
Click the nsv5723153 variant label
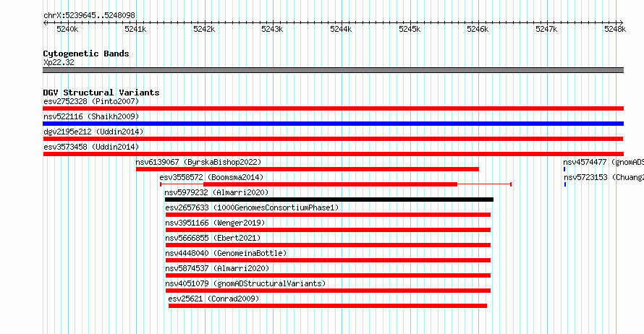[x=603, y=177]
